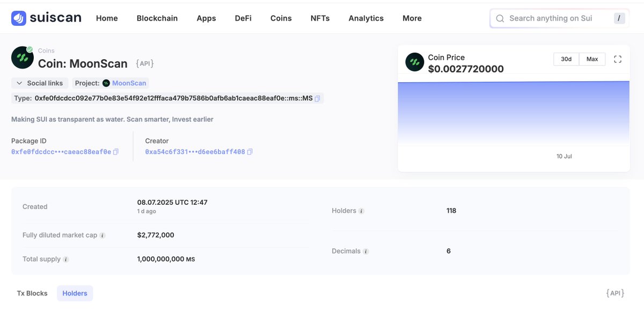This screenshot has width=644, height=309.
Task: Click the decimals value 6
Action: [449, 251]
